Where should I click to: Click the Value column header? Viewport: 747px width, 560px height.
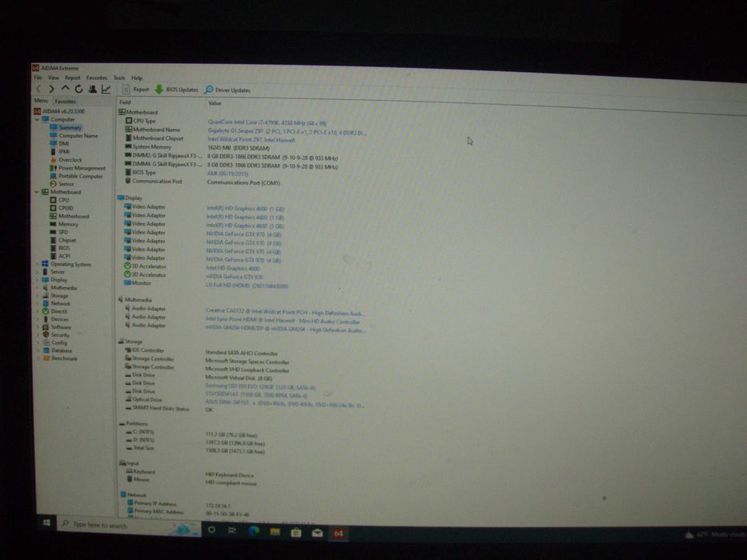tap(215, 103)
